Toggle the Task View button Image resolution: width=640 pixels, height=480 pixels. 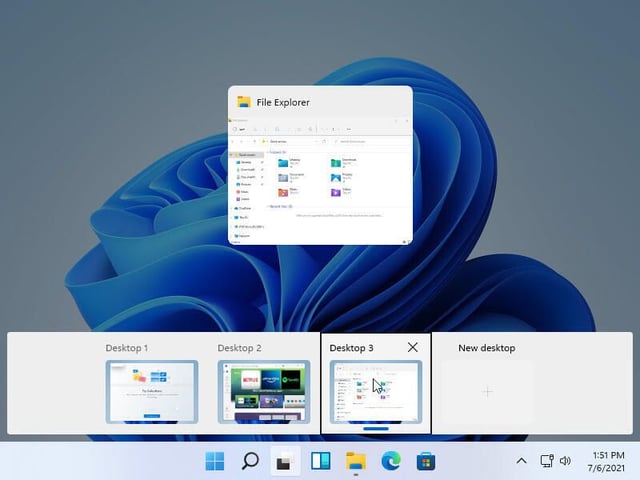(x=285, y=461)
